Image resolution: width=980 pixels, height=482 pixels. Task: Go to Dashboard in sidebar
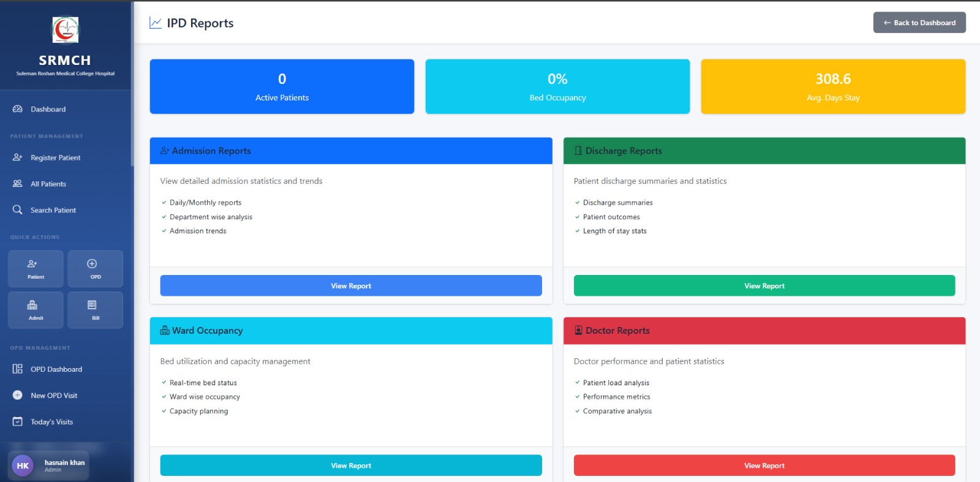click(x=66, y=109)
